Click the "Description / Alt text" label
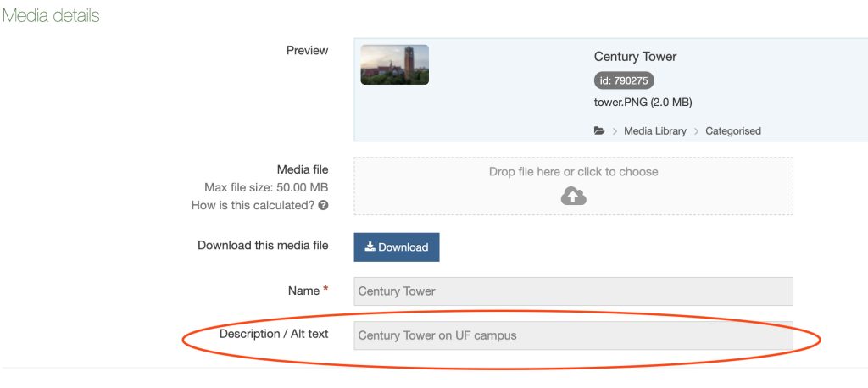The width and height of the screenshot is (868, 388). pos(273,334)
